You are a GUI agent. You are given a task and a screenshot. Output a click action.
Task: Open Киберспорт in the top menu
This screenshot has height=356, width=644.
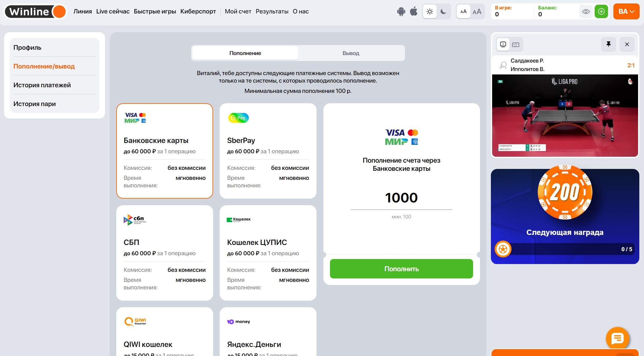198,12
